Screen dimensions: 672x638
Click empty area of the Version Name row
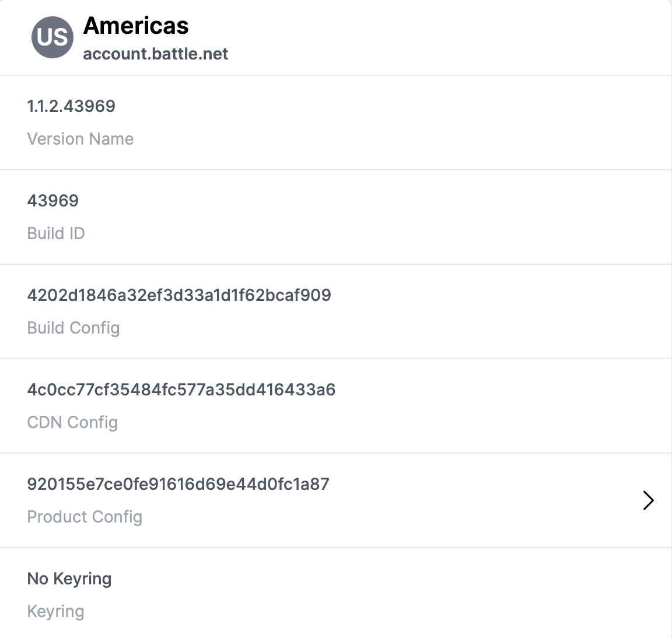pos(386,122)
